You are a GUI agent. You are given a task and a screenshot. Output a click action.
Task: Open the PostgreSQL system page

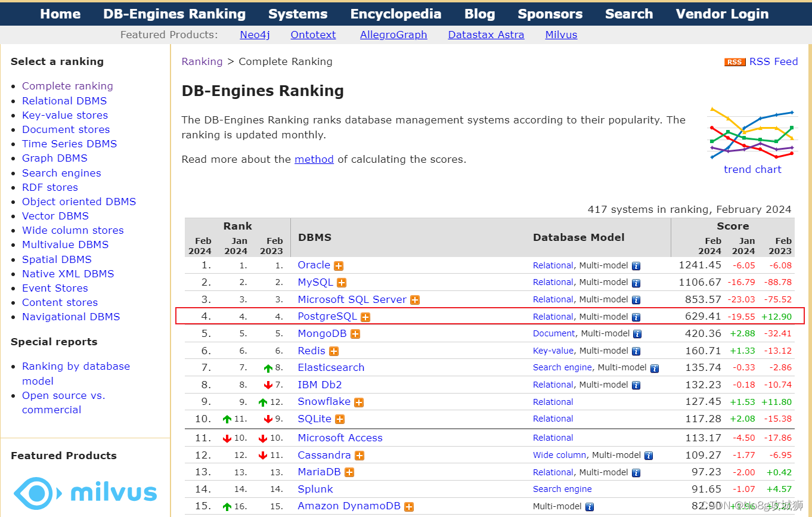[327, 317]
